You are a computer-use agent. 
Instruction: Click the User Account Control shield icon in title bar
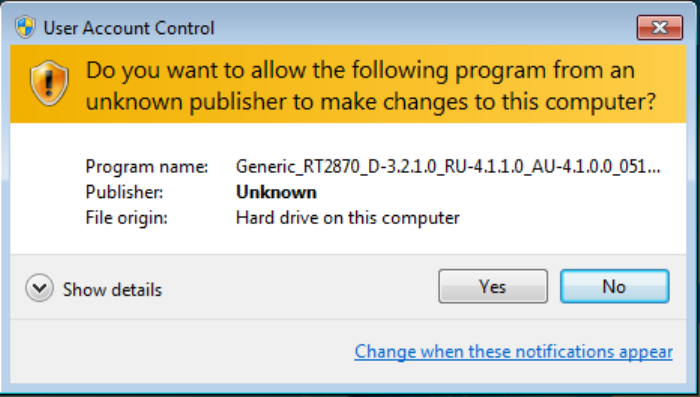point(25,28)
